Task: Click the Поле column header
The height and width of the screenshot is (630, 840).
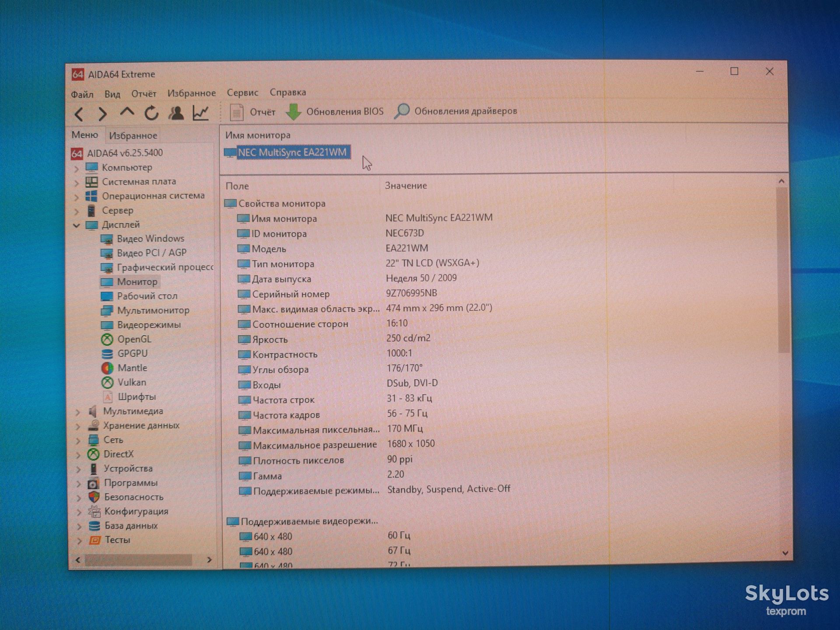Action: pyautogui.click(x=238, y=186)
